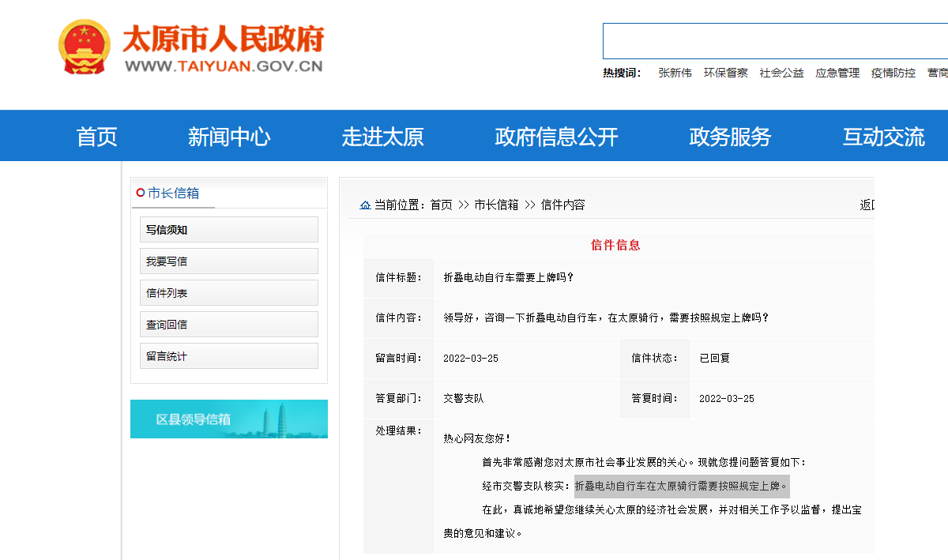948x560 pixels.
Task: Click the national emblem logo
Action: 84,48
